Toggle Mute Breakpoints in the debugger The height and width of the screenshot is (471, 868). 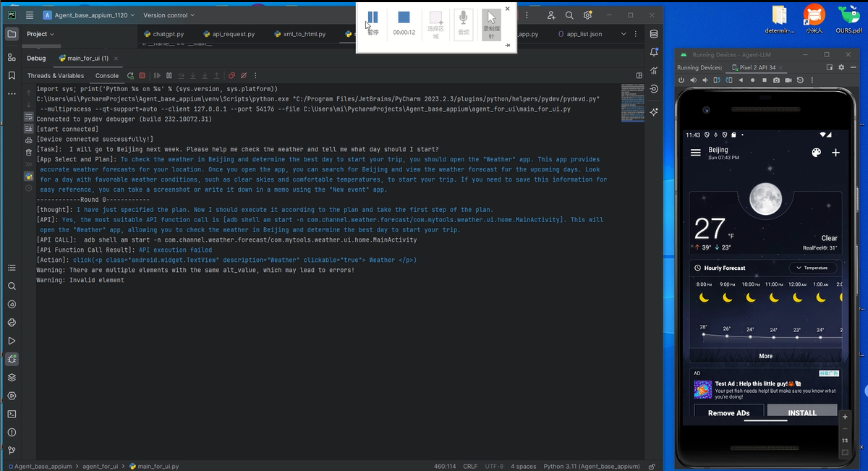pos(244,75)
